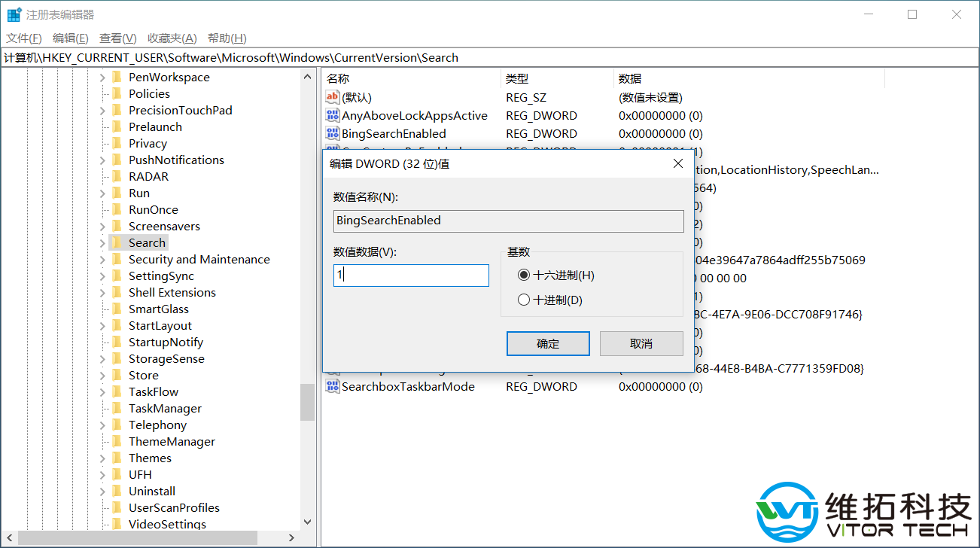Click the folder icon next to RunOnce
The width and height of the screenshot is (980, 548).
[x=117, y=209]
